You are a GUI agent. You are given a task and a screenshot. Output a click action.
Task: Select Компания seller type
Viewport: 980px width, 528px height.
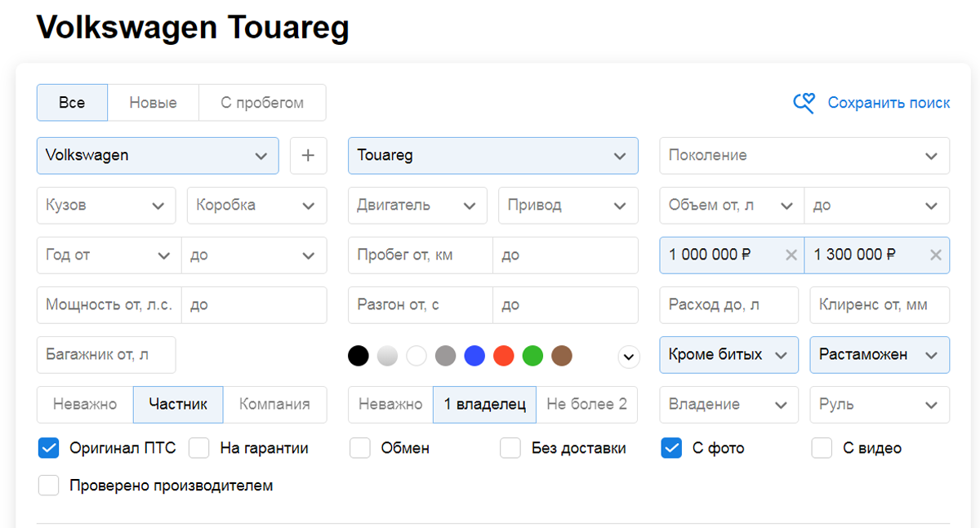click(274, 404)
